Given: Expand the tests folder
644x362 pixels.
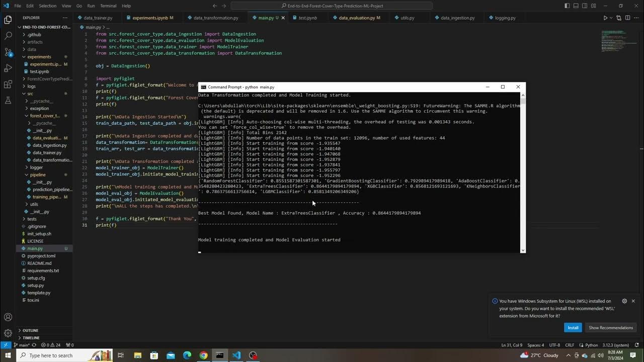Looking at the screenshot, I should (32, 219).
